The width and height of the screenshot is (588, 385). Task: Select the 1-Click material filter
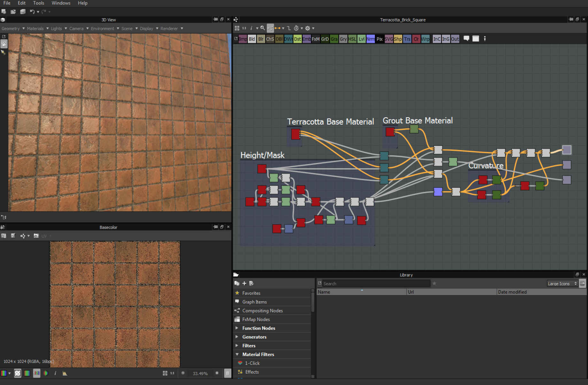coord(272,363)
